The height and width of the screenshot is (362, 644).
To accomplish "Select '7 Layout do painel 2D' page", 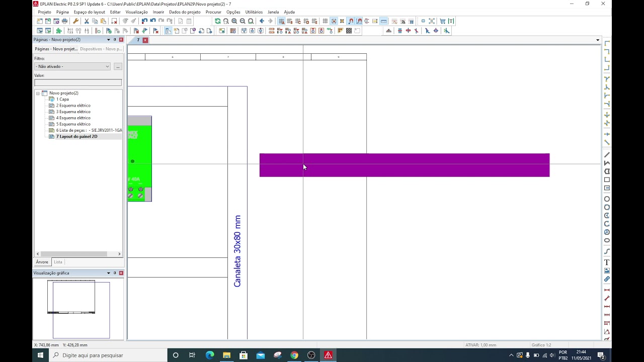I will click(76, 137).
